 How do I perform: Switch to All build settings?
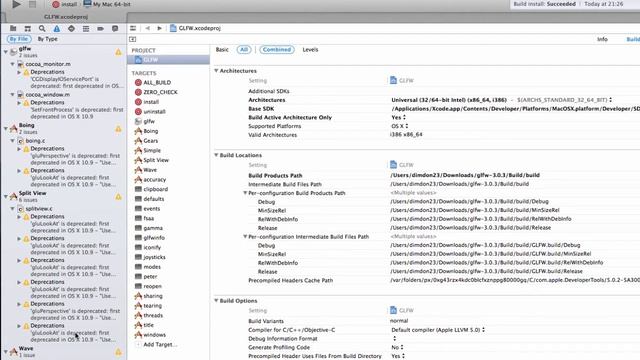244,50
